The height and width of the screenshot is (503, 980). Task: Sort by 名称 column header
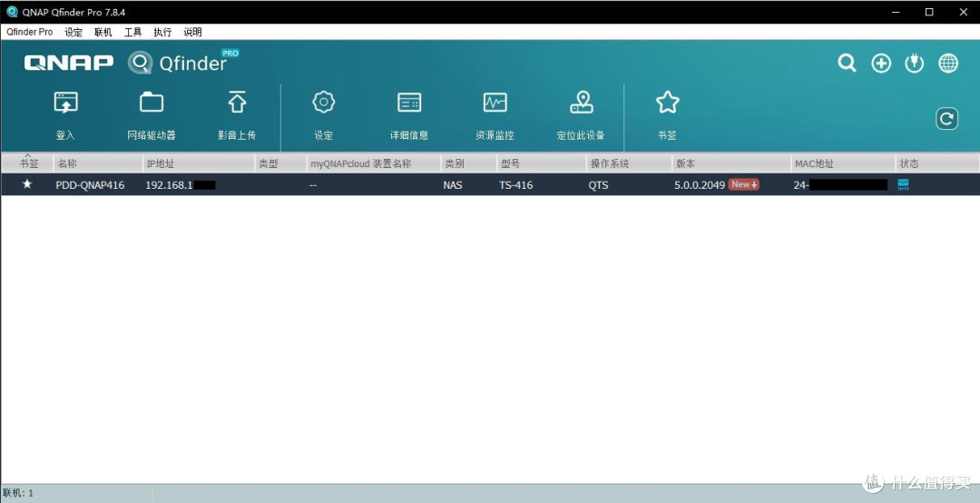click(98, 163)
